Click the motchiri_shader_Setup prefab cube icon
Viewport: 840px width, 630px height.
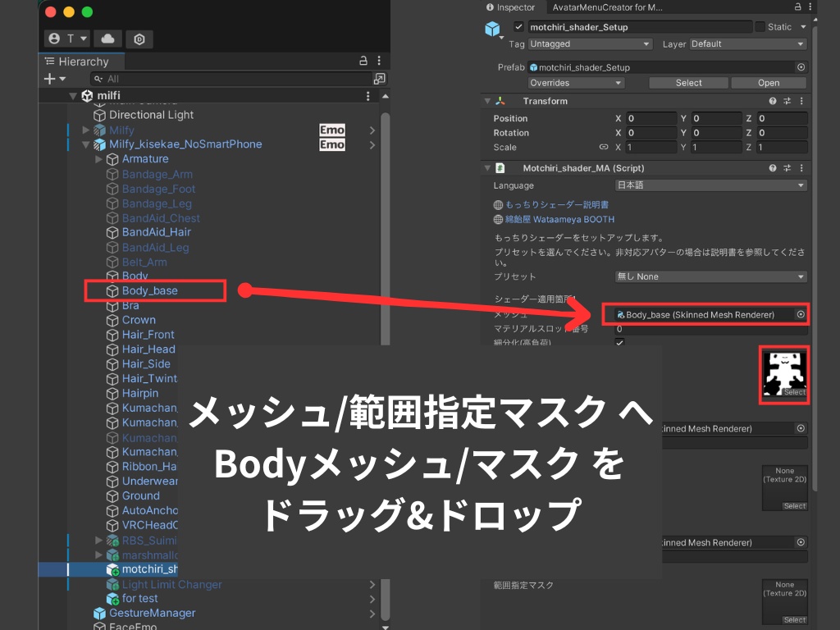coord(492,29)
